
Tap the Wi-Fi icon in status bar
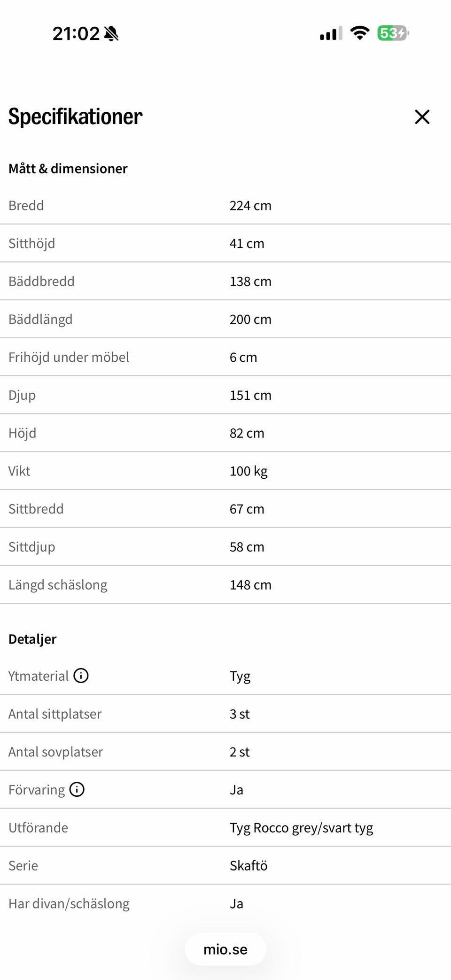click(360, 33)
